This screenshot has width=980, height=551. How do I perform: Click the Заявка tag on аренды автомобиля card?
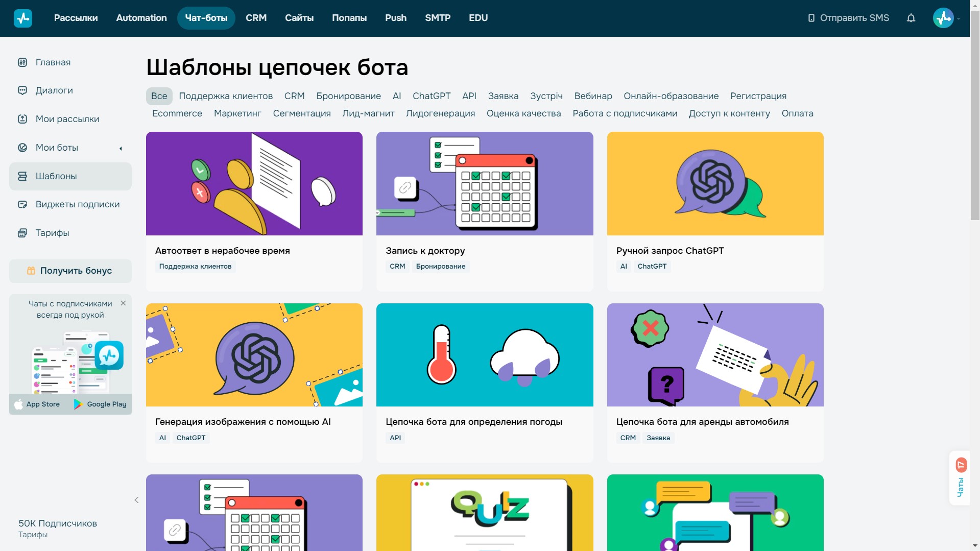point(658,438)
